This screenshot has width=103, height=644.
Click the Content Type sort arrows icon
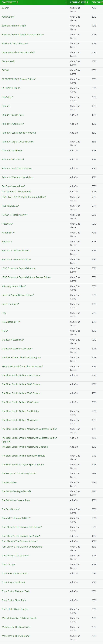pos(88,2)
